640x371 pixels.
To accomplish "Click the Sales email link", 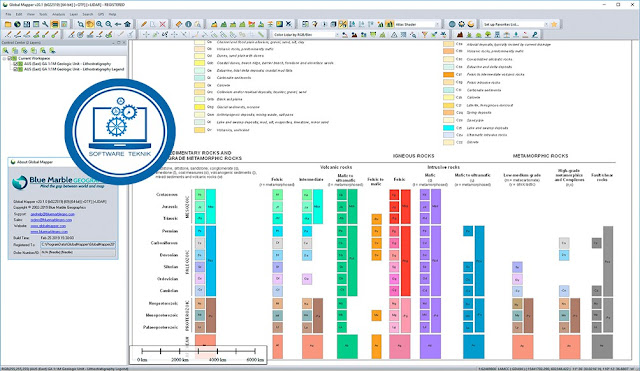I will pyautogui.click(x=51, y=220).
